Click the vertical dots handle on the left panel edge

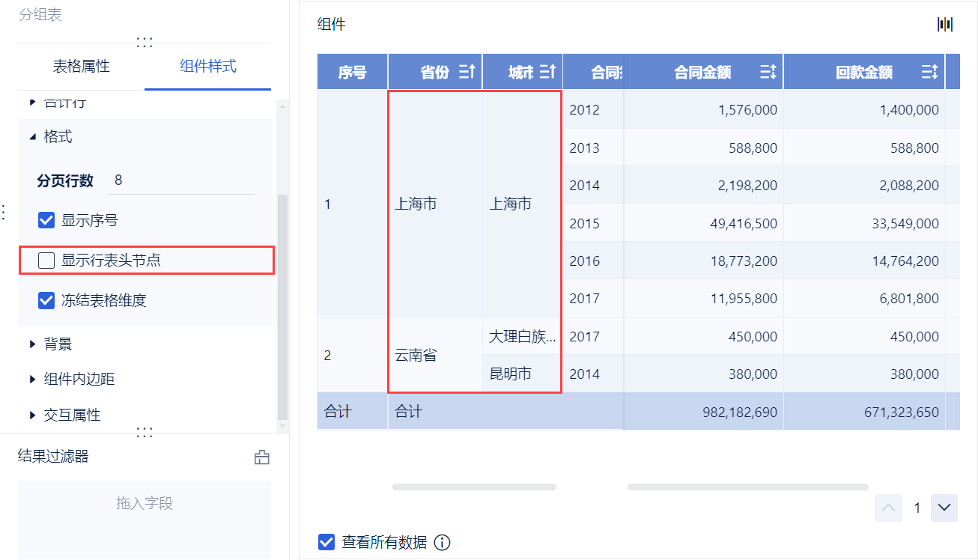(x=3, y=213)
